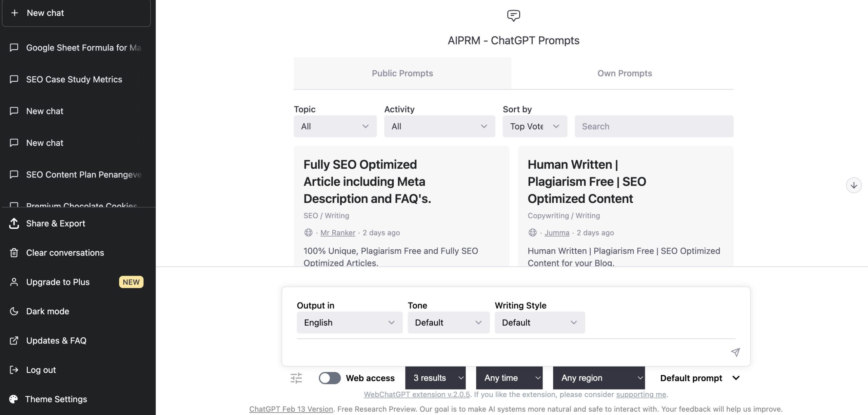Open the Mr Ranker author link
The width and height of the screenshot is (868, 415).
(337, 233)
